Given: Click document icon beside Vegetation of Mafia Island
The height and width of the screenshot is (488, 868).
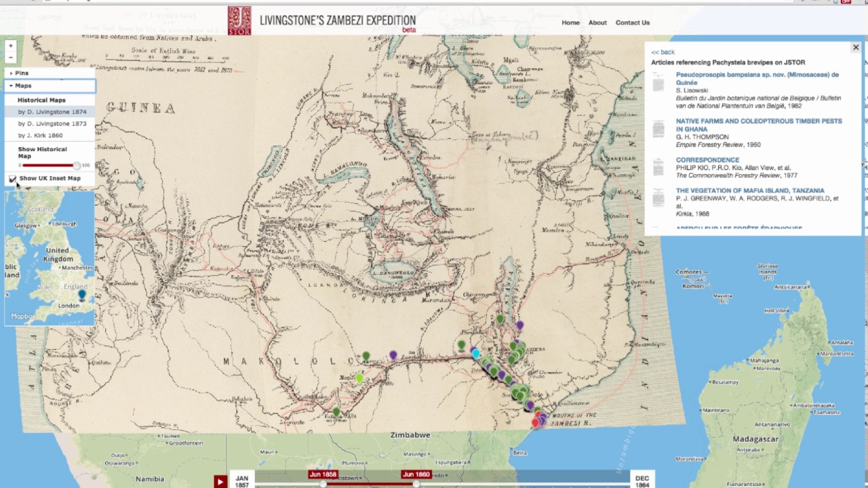Looking at the screenshot, I should (658, 199).
